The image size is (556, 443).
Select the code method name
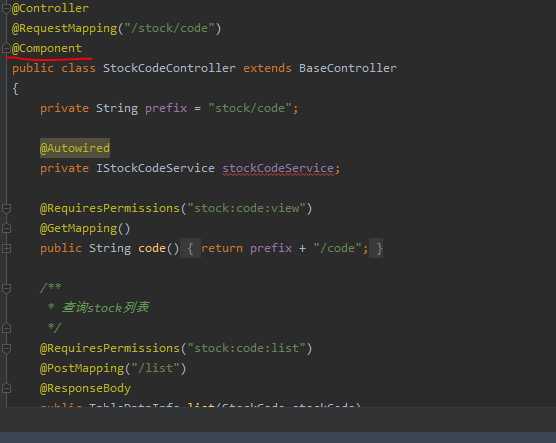(x=152, y=248)
